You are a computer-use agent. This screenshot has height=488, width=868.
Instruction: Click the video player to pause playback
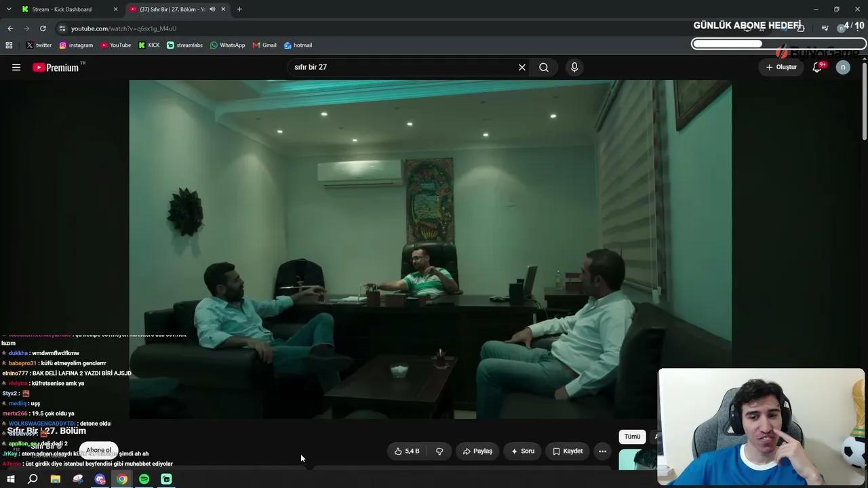coord(430,249)
